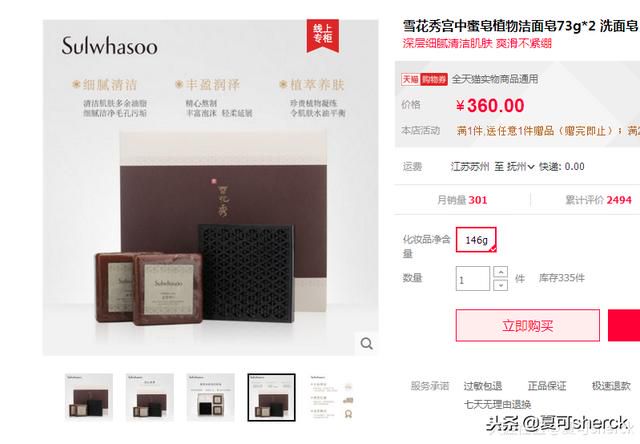Select the second product thumbnail
The height and width of the screenshot is (444, 640).
(x=150, y=397)
